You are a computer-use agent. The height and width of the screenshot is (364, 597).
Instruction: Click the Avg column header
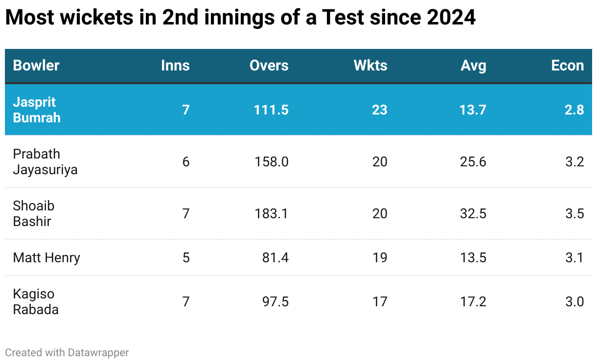pyautogui.click(x=473, y=66)
